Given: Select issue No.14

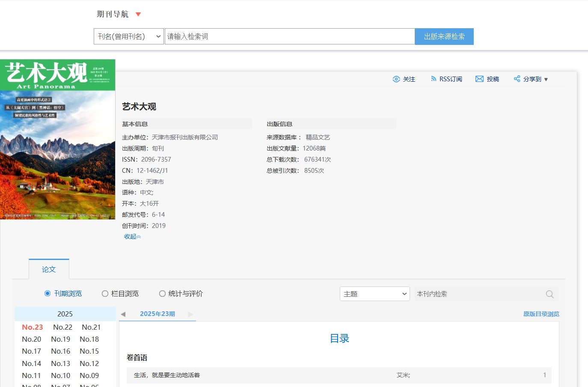Looking at the screenshot, I should pyautogui.click(x=32, y=363).
